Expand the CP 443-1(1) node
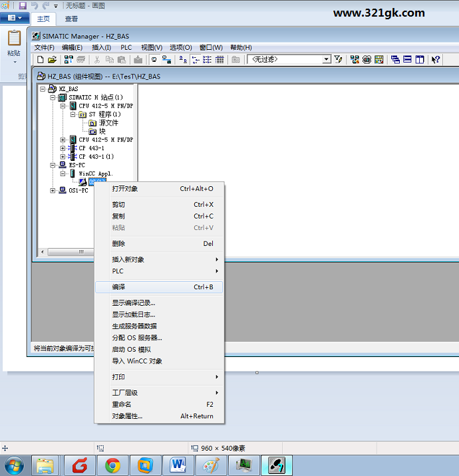Image resolution: width=459 pixels, height=476 pixels. [x=63, y=157]
